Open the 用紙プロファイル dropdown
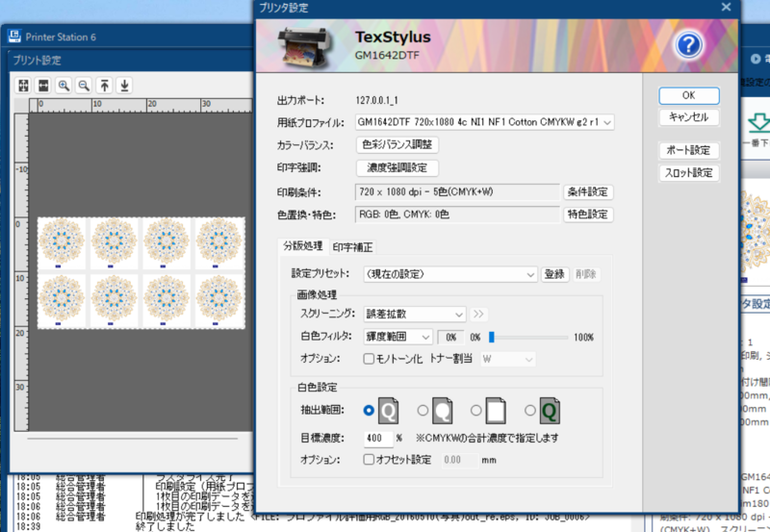Screen dimensions: 770x532 (485, 122)
